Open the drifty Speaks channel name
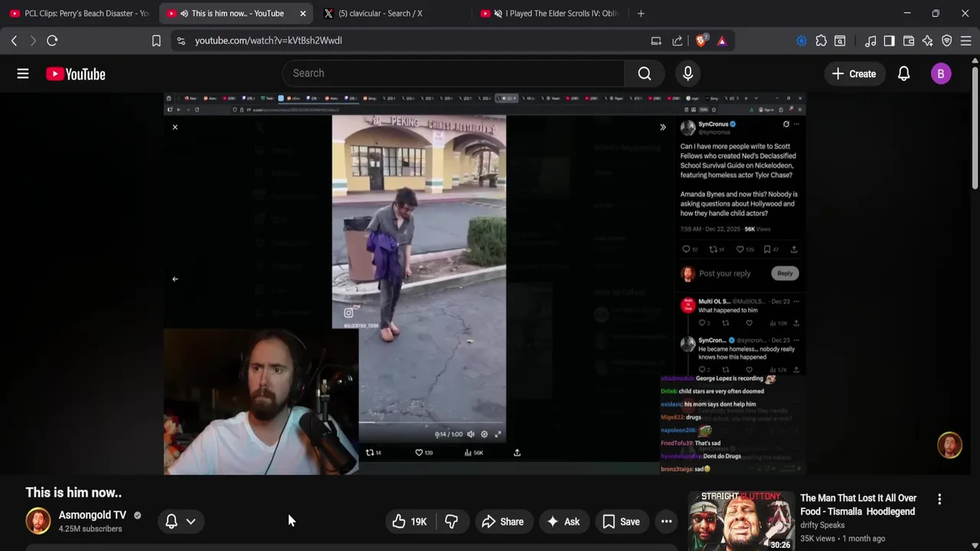The image size is (980, 551). coord(822,525)
